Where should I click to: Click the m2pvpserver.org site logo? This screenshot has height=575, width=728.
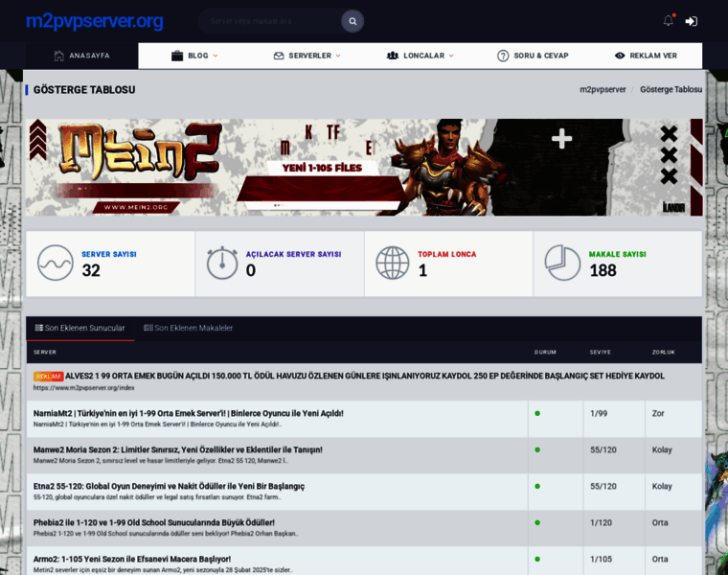(x=94, y=21)
